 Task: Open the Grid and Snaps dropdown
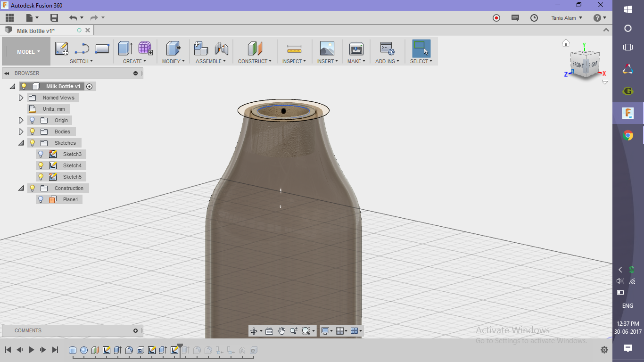click(x=342, y=331)
